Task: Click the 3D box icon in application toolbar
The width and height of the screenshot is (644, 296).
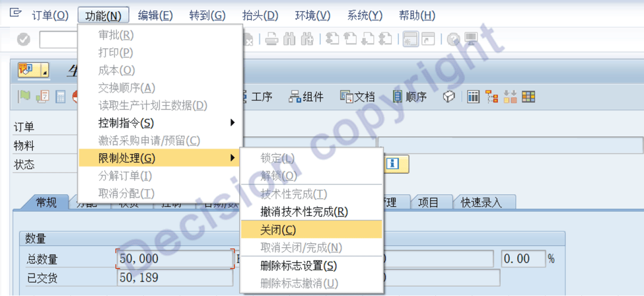Action: pyautogui.click(x=448, y=97)
